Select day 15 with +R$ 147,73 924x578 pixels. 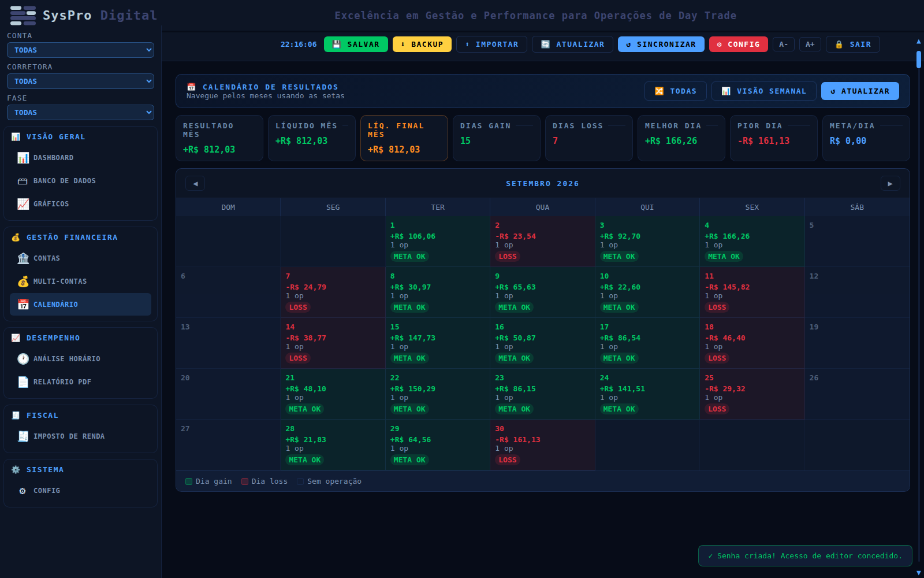click(438, 343)
